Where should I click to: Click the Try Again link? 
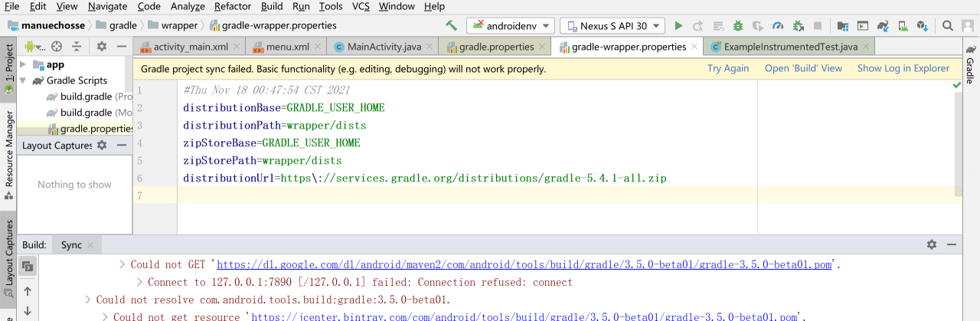pos(727,68)
